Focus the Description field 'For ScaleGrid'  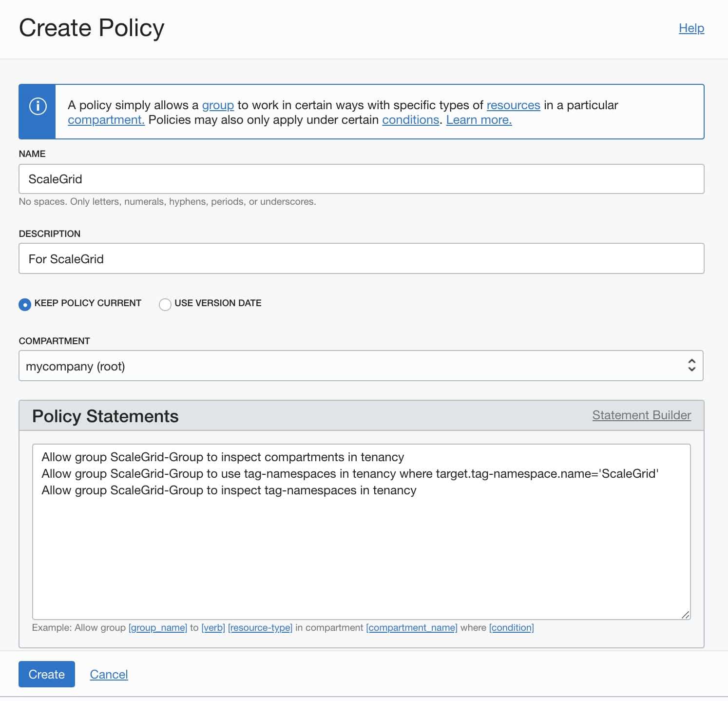click(362, 258)
